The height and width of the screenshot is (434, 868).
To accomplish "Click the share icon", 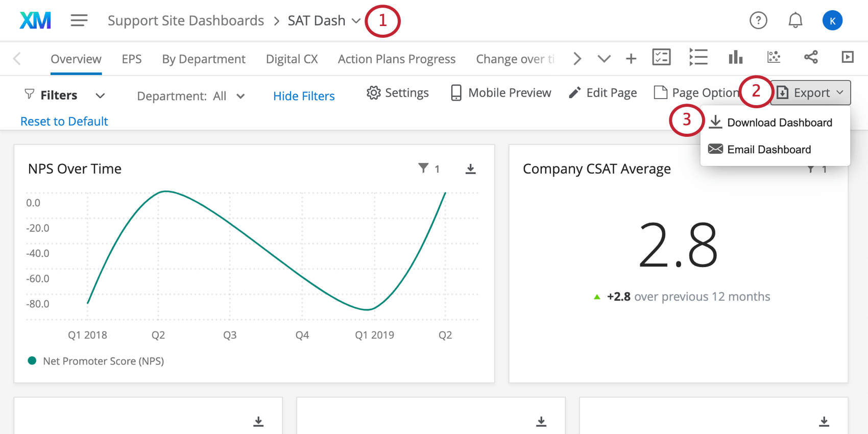I will pos(811,57).
